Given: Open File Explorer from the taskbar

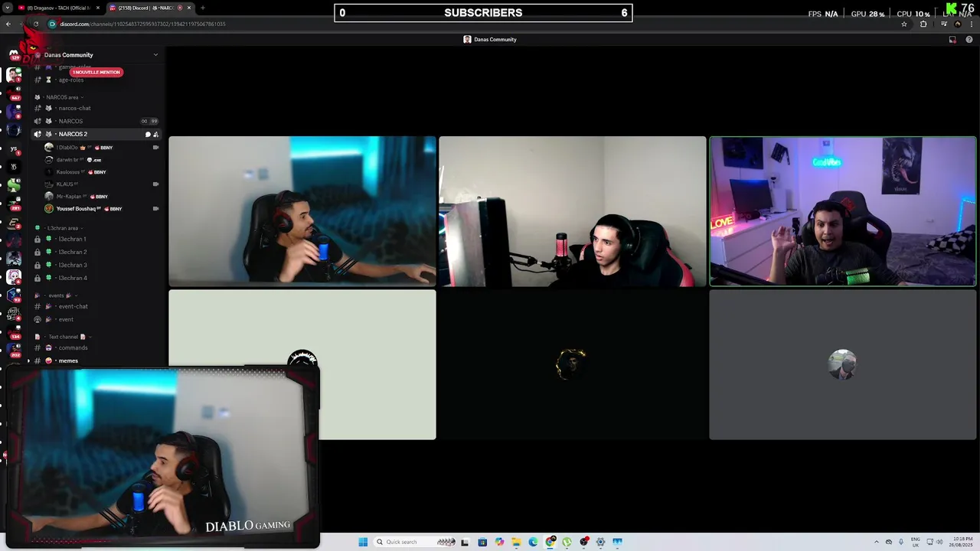Looking at the screenshot, I should (x=516, y=542).
